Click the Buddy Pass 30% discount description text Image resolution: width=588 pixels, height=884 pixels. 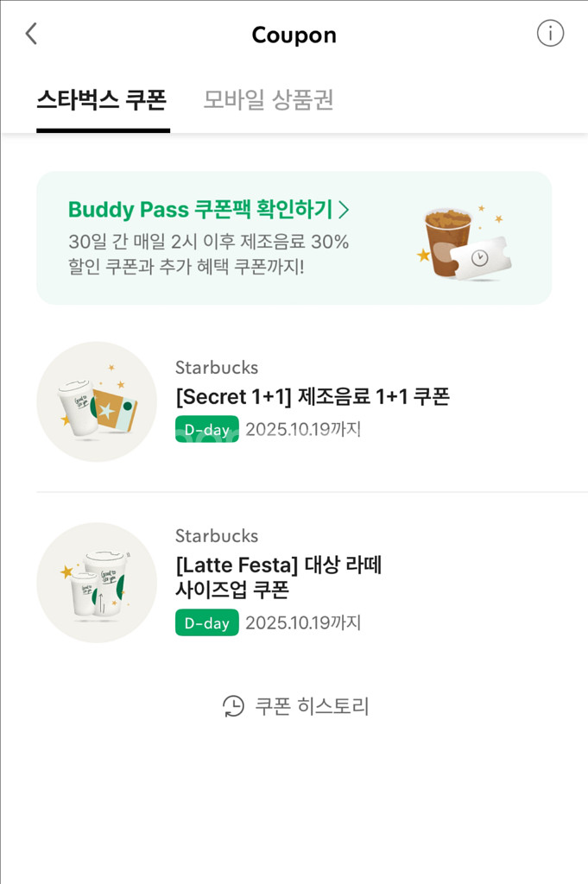point(208,255)
